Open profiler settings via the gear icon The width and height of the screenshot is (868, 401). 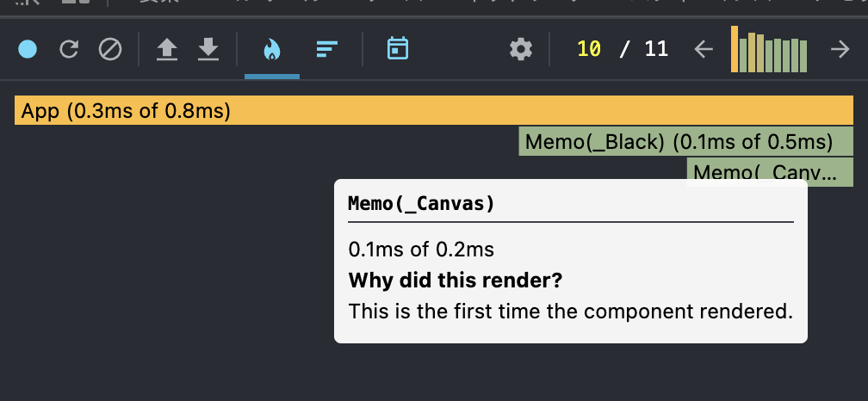(x=520, y=50)
